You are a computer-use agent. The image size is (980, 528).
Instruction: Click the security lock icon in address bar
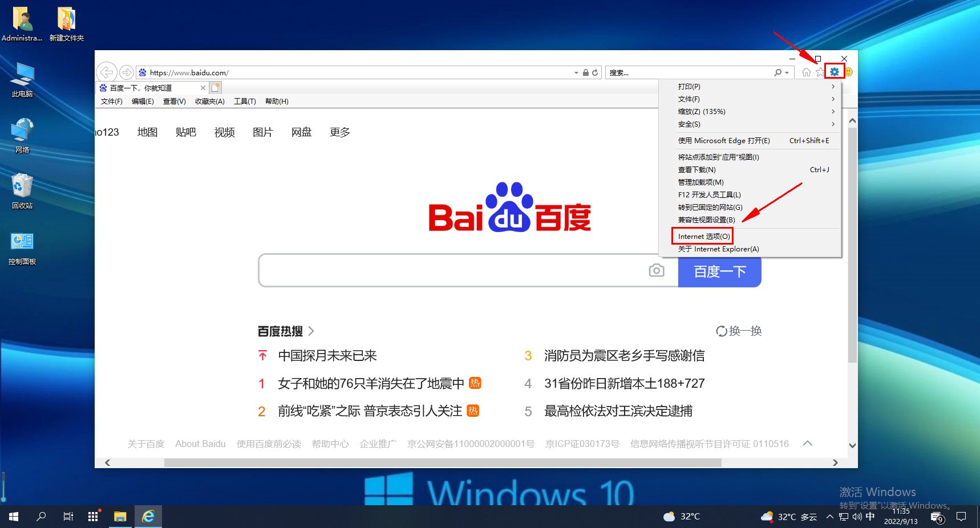(x=586, y=73)
